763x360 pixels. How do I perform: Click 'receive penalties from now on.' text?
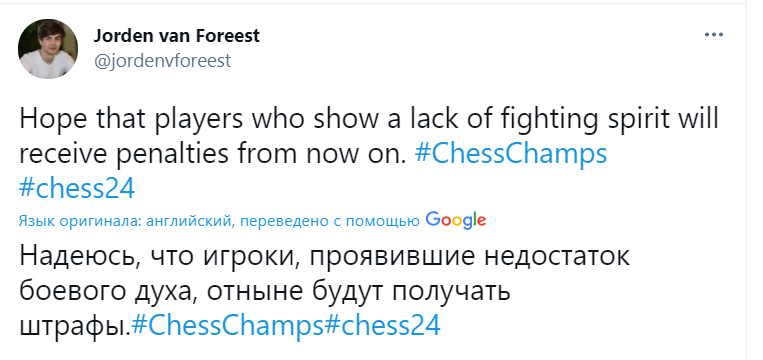click(x=213, y=154)
